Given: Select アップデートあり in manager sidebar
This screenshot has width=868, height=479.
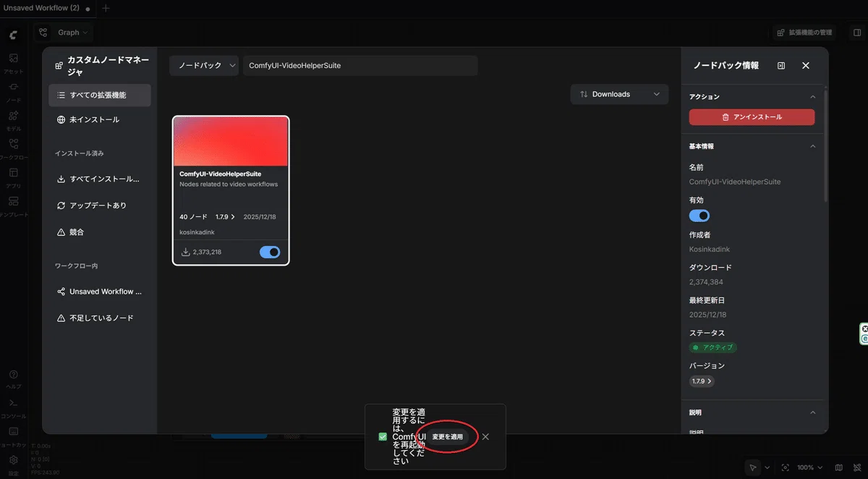Looking at the screenshot, I should pos(100,205).
